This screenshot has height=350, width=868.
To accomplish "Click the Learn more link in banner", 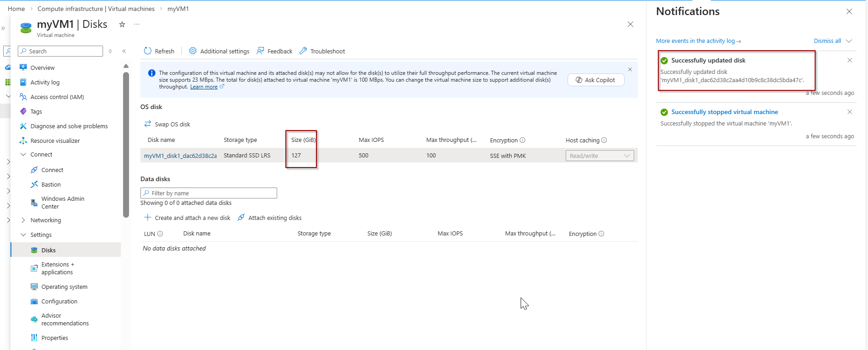I will [204, 87].
